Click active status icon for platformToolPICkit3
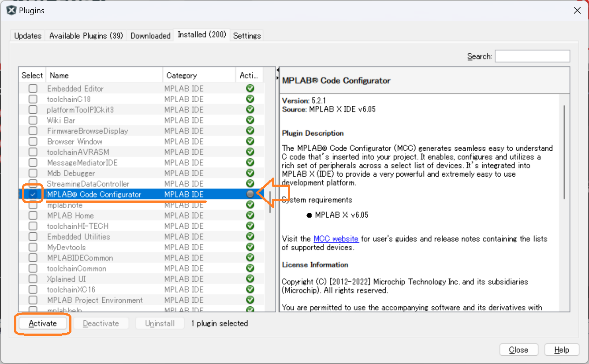The width and height of the screenshot is (589, 364). point(250,110)
